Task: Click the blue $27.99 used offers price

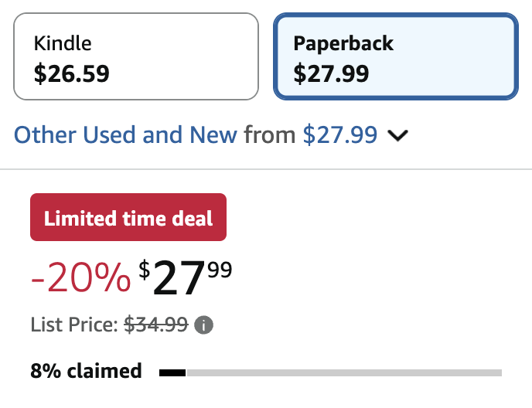Action: (340, 135)
